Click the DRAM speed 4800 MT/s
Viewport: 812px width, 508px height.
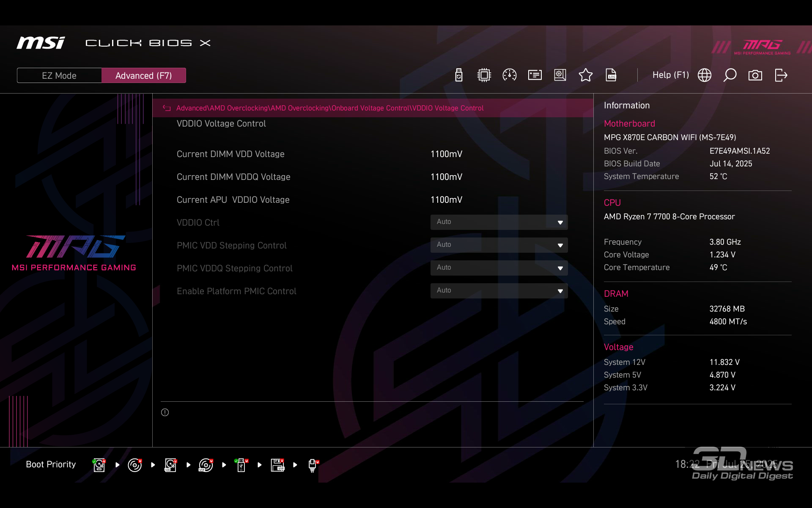click(728, 322)
